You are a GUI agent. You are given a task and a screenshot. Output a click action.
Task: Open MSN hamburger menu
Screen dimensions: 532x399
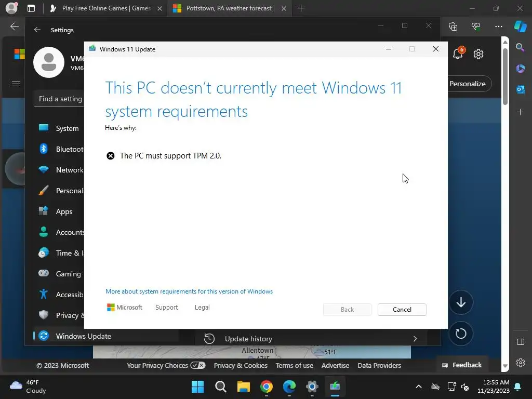[16, 84]
